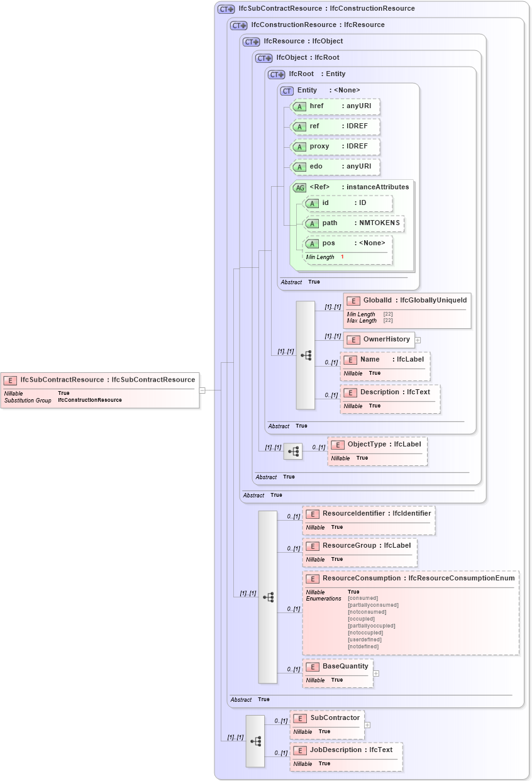Select the Name : IfcLabel element box
Viewport: 532px width, 781px height.
[x=385, y=366]
